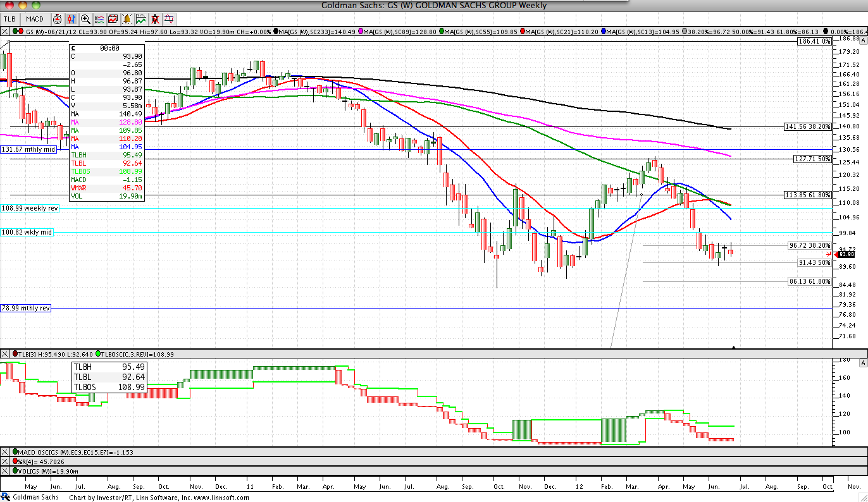Close the main price pane with X
Image resolution: width=868 pixels, height=502 pixels.
point(5,31)
